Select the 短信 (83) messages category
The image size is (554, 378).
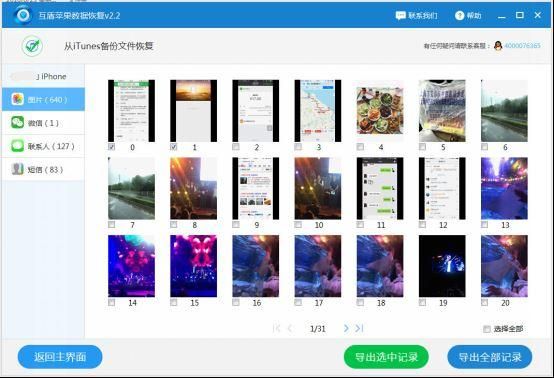point(43,169)
